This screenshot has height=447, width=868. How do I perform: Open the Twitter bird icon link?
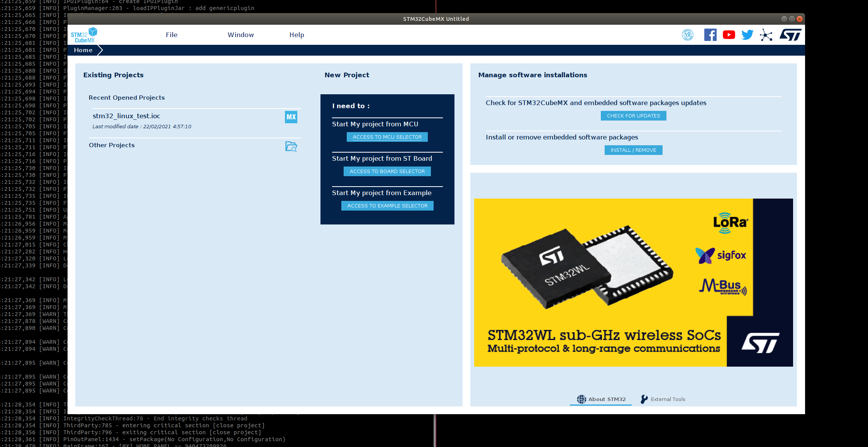click(747, 35)
